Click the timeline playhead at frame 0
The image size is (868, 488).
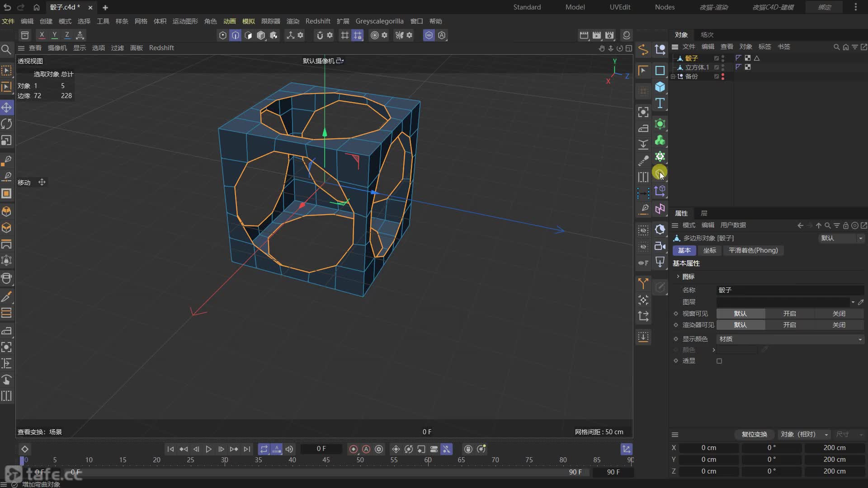point(22,460)
